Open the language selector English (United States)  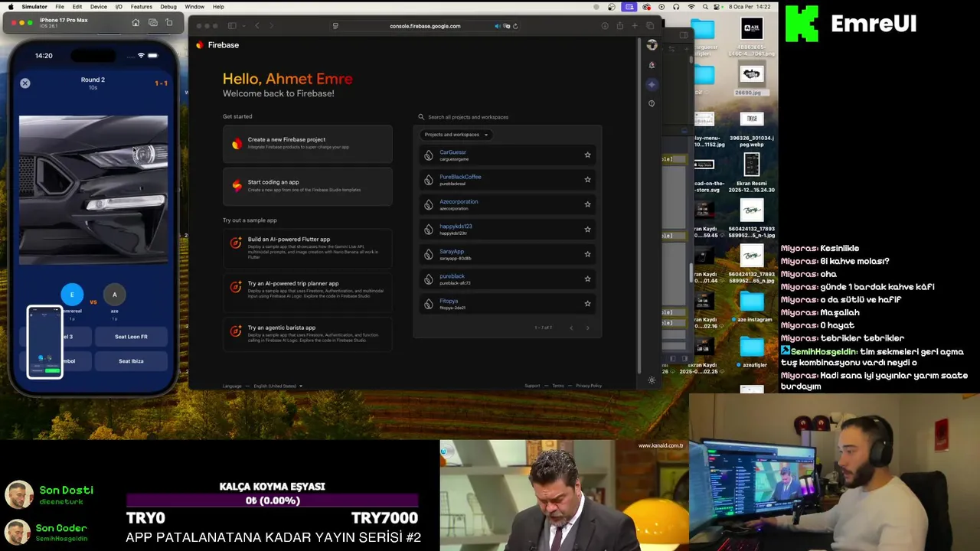tap(277, 386)
